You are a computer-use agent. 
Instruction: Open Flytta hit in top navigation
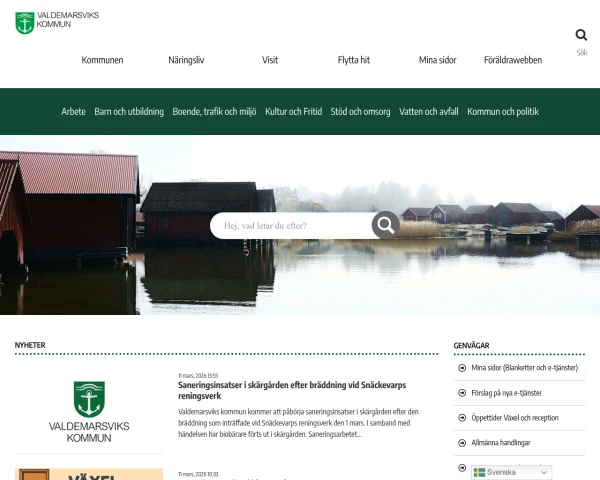354,60
